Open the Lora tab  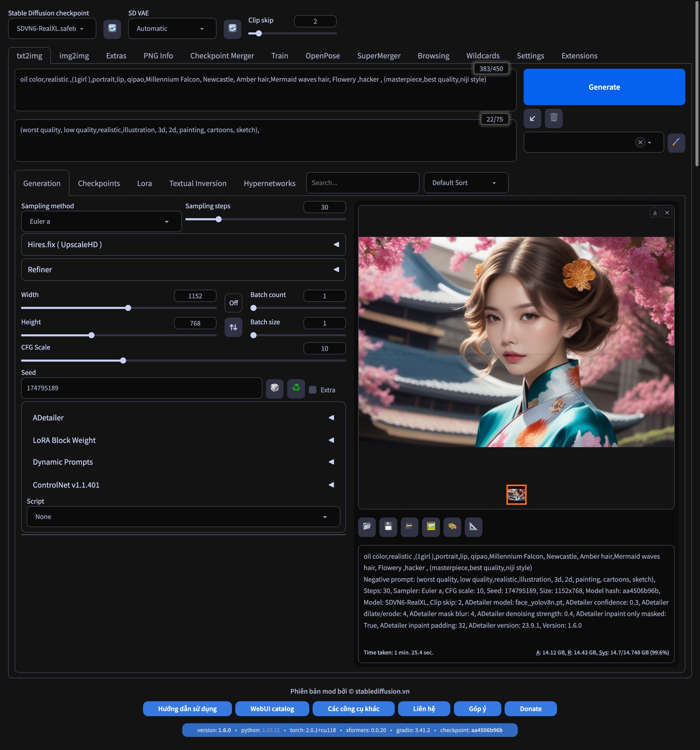[145, 183]
